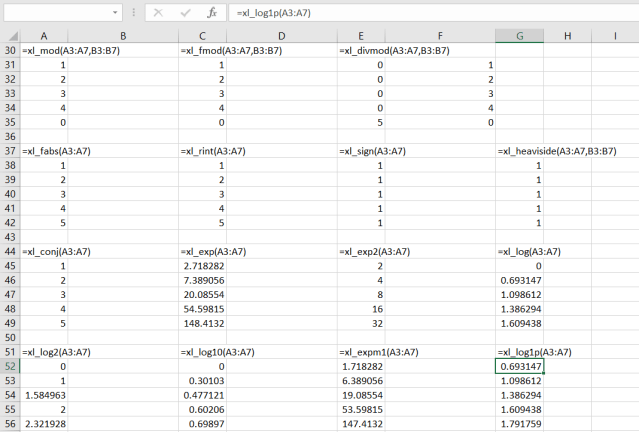Image resolution: width=639 pixels, height=432 pixels.
Task: Select column I header
Action: tap(614, 36)
